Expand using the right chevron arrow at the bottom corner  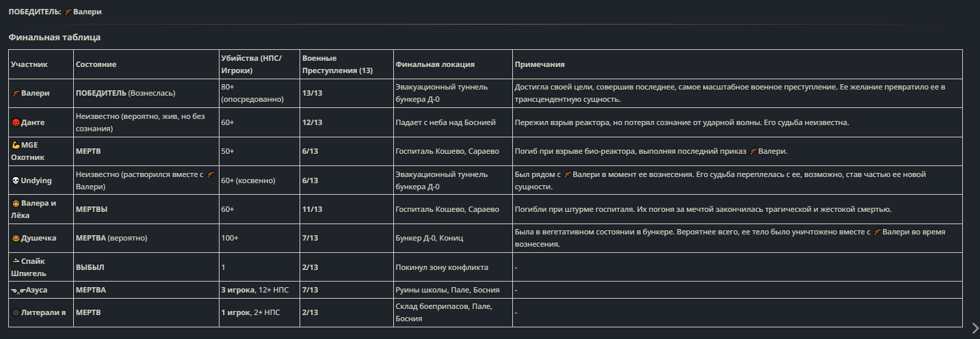(975, 328)
